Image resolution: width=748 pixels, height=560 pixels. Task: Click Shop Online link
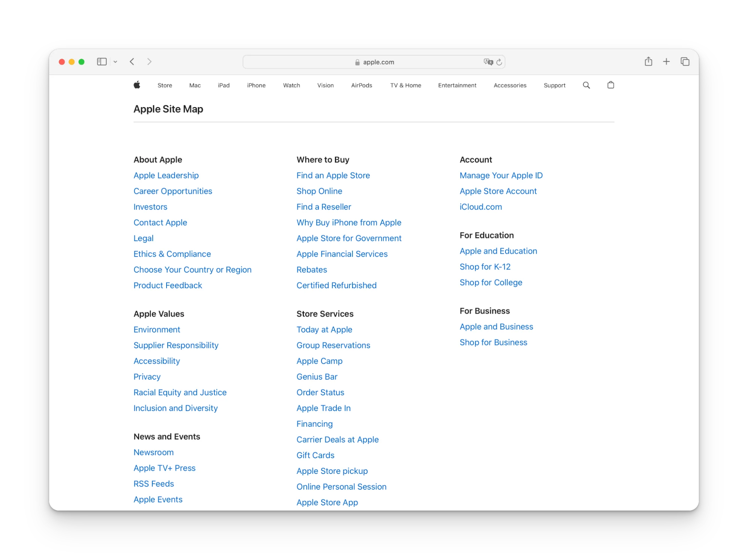(319, 191)
